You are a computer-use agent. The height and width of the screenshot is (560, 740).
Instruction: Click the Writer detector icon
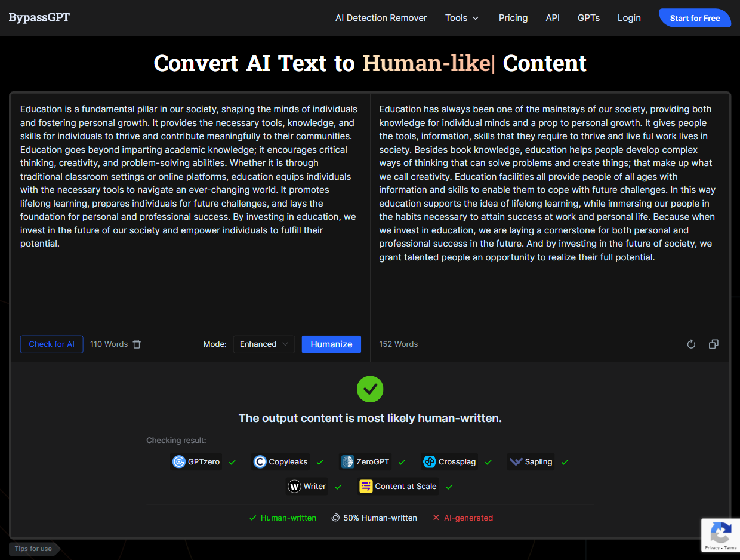tap(294, 486)
